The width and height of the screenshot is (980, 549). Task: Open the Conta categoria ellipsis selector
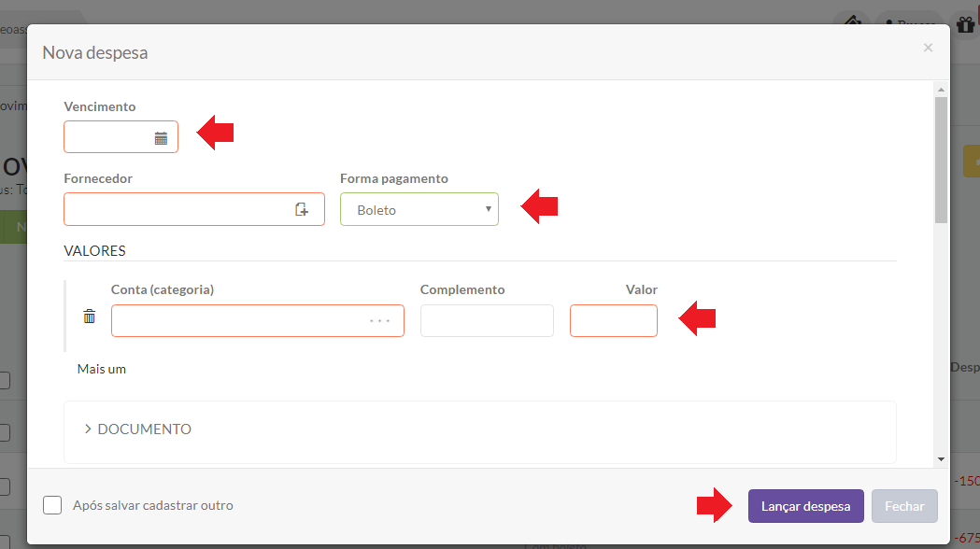[379, 321]
